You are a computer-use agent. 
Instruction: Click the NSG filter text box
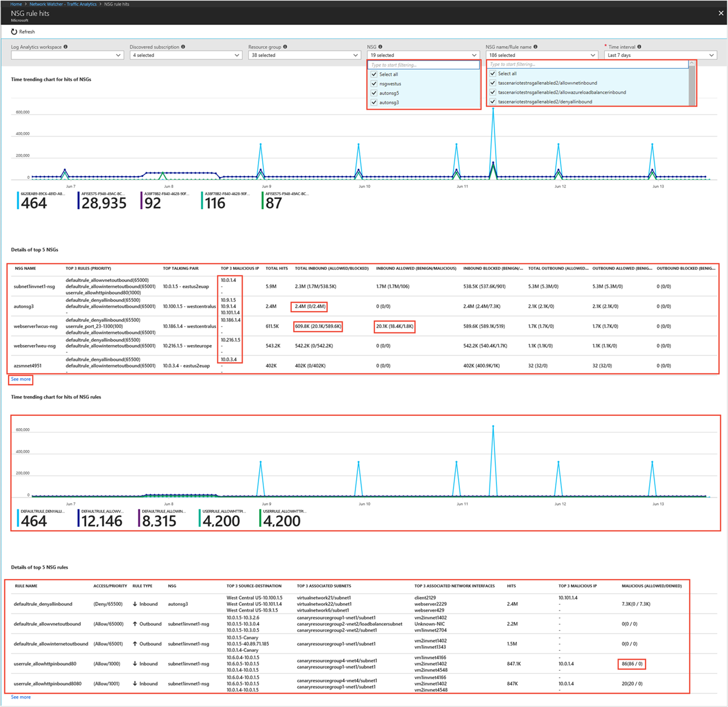[423, 65]
